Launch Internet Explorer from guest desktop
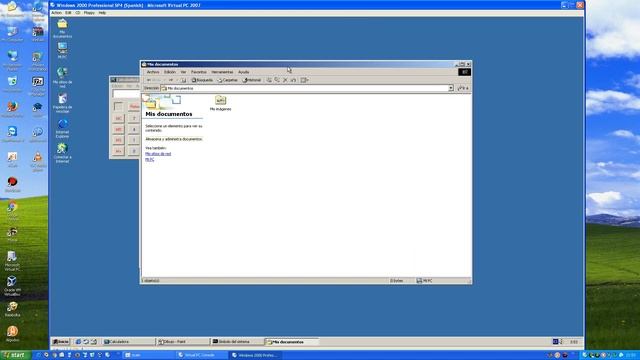This screenshot has width=640, height=360. 62,128
